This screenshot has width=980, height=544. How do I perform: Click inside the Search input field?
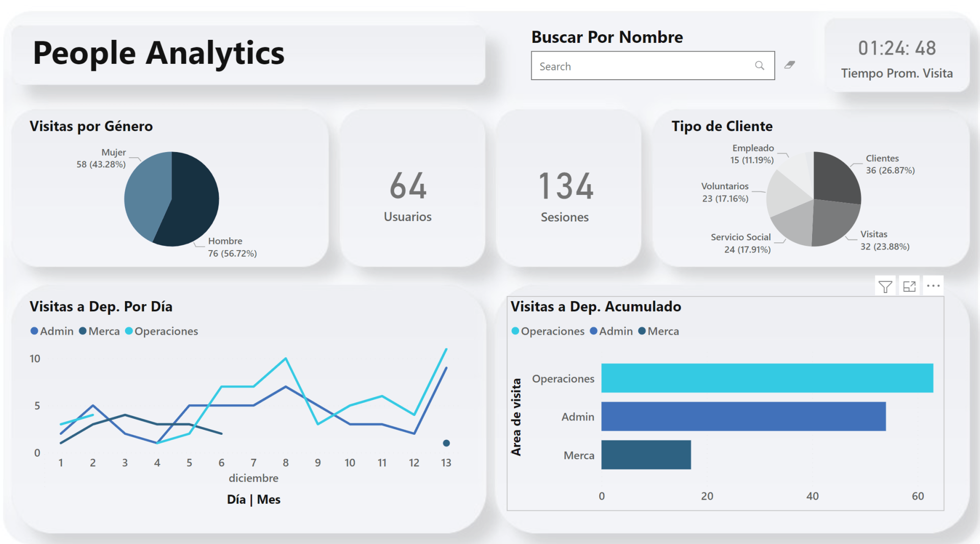(x=638, y=65)
